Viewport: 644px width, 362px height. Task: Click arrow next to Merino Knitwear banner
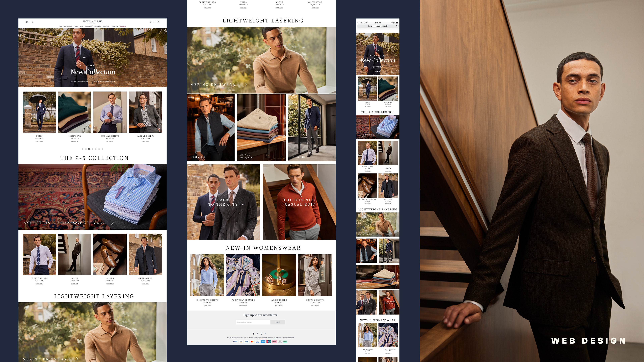pyautogui.click(x=246, y=85)
